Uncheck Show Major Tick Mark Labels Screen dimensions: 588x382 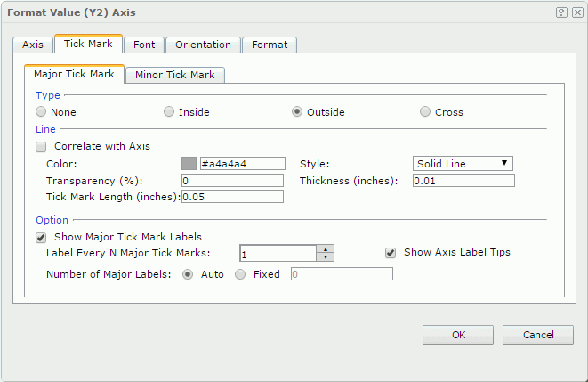coord(41,237)
